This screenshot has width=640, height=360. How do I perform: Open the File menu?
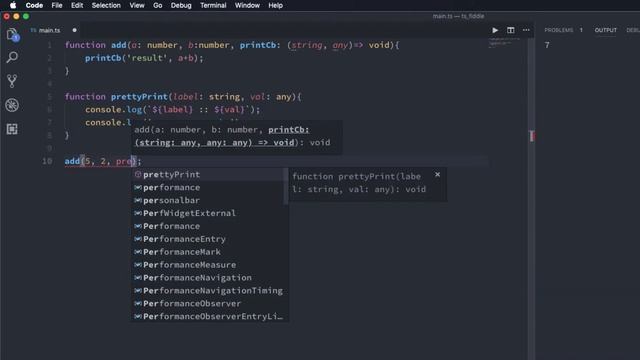point(57,5)
